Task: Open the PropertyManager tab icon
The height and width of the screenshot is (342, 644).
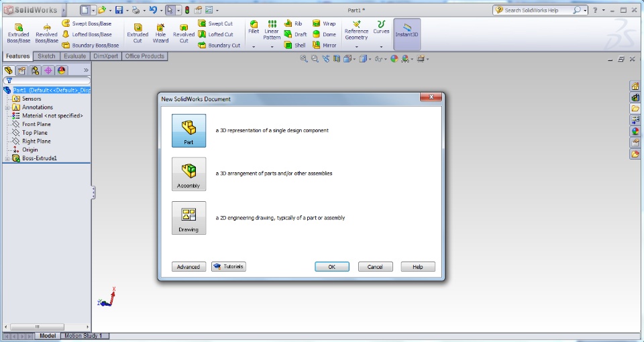Action: point(21,70)
